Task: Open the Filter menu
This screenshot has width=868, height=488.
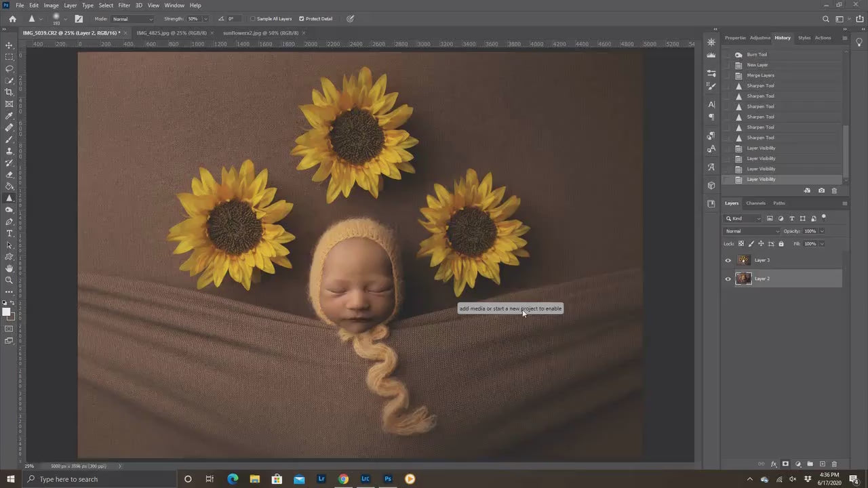Action: pos(123,5)
